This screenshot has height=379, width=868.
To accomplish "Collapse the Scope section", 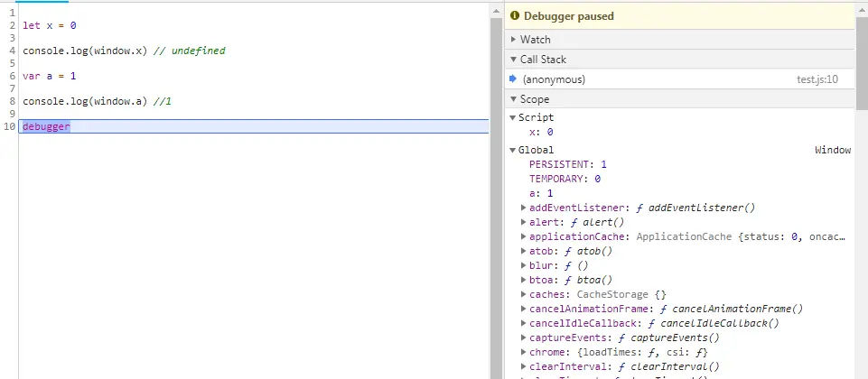I will [514, 99].
